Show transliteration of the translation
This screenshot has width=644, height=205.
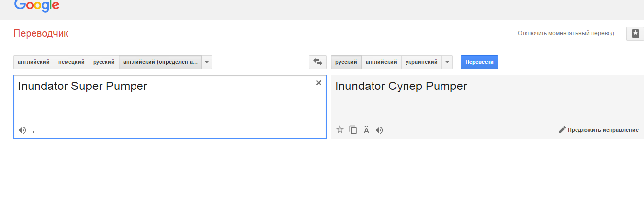tap(366, 130)
